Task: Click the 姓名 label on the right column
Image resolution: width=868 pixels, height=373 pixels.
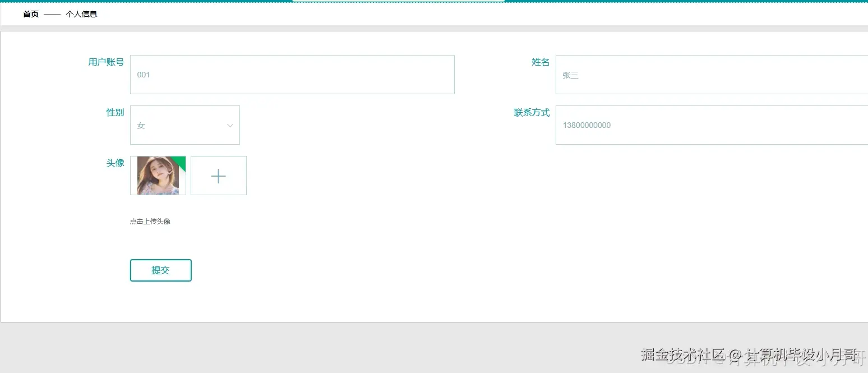Action: 540,62
